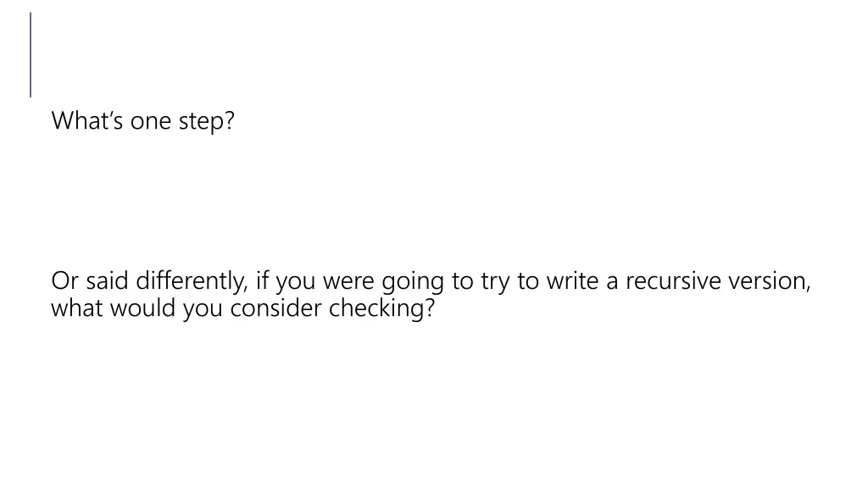This screenshot has height=488, width=868.
Task: Click the word "said" in the paragraph
Action: [x=107, y=280]
